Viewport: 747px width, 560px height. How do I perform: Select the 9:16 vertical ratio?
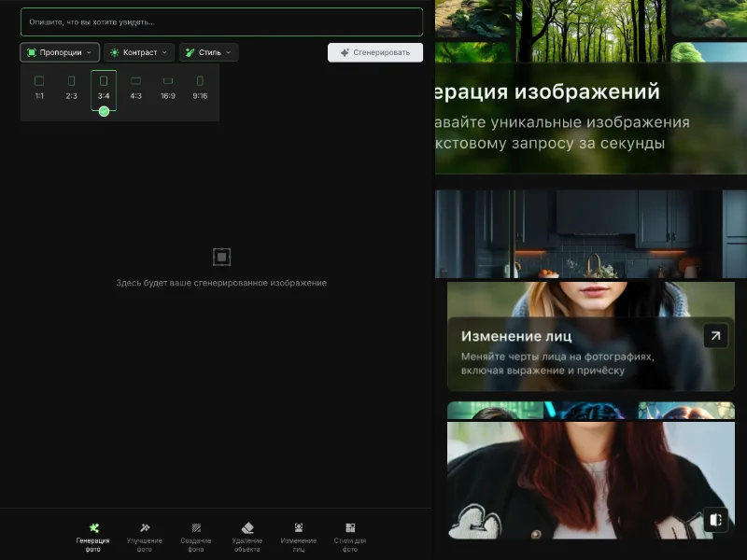pos(200,88)
